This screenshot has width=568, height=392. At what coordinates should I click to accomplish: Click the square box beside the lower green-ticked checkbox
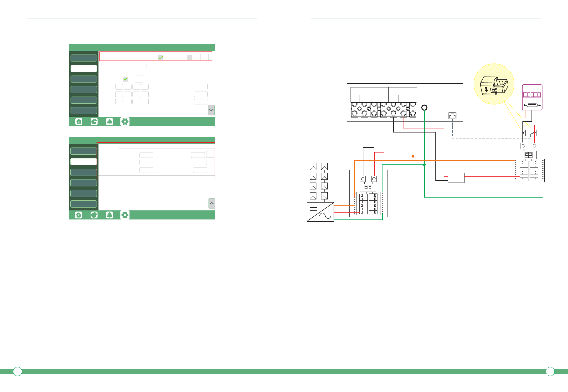pos(139,79)
